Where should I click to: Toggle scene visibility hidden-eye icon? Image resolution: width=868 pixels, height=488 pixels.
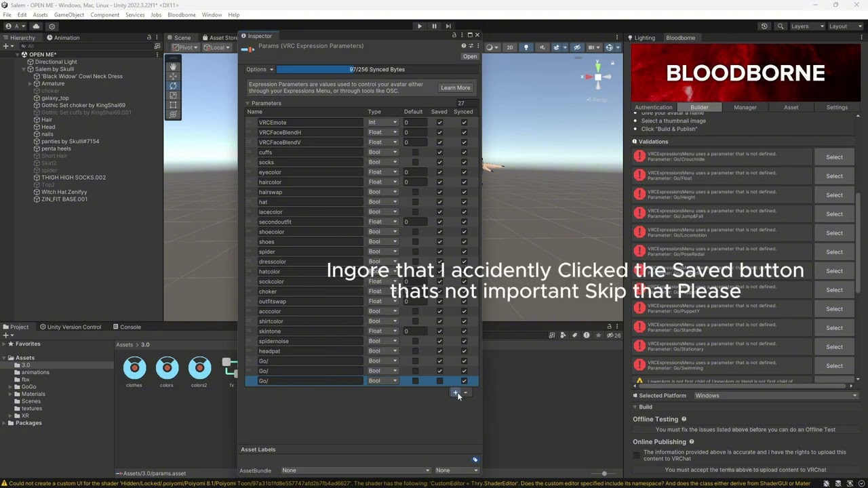coord(577,47)
